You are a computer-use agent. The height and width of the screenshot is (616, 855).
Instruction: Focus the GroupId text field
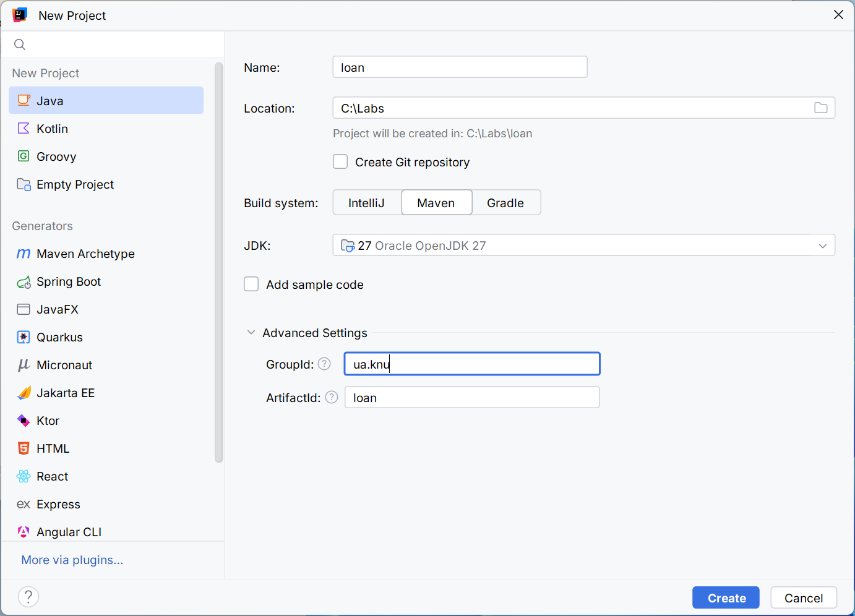(x=472, y=364)
